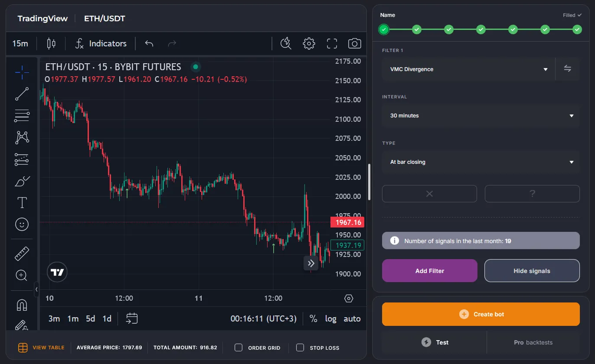Select the trend line drawing tool
This screenshot has height=364, width=595.
22,94
